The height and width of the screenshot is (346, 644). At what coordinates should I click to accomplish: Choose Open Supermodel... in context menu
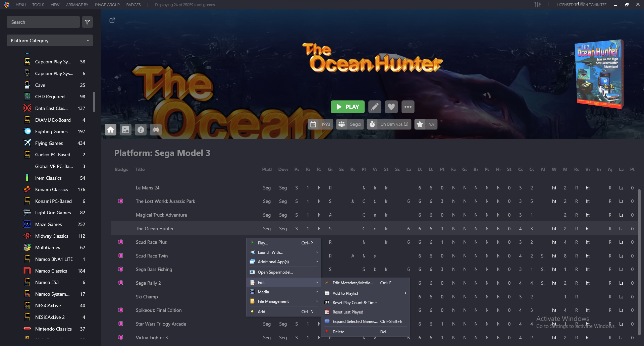284,272
